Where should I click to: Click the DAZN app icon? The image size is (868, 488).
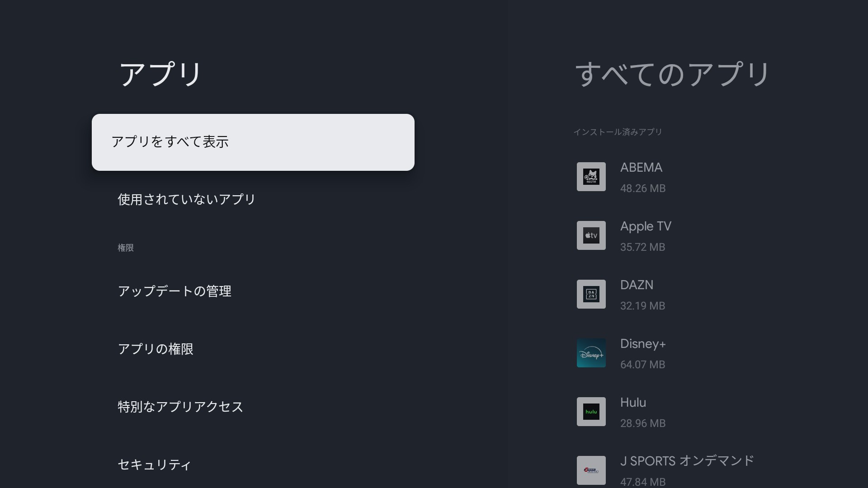point(591,294)
